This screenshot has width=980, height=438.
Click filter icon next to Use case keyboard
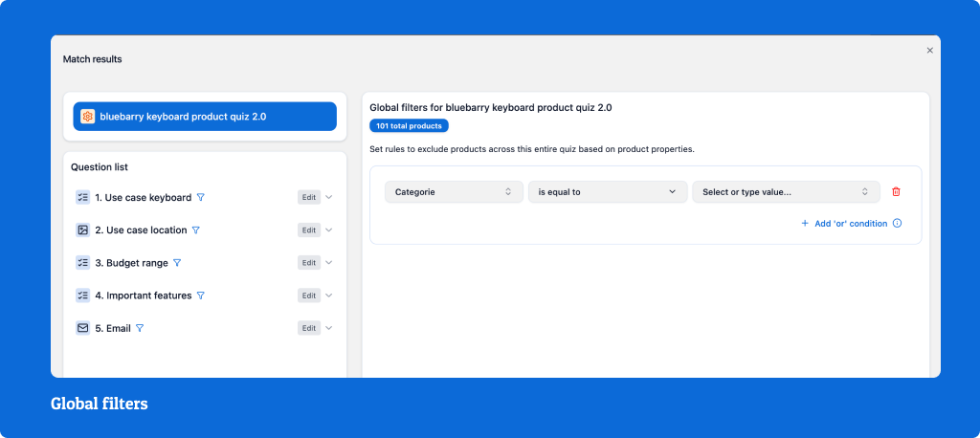point(200,198)
